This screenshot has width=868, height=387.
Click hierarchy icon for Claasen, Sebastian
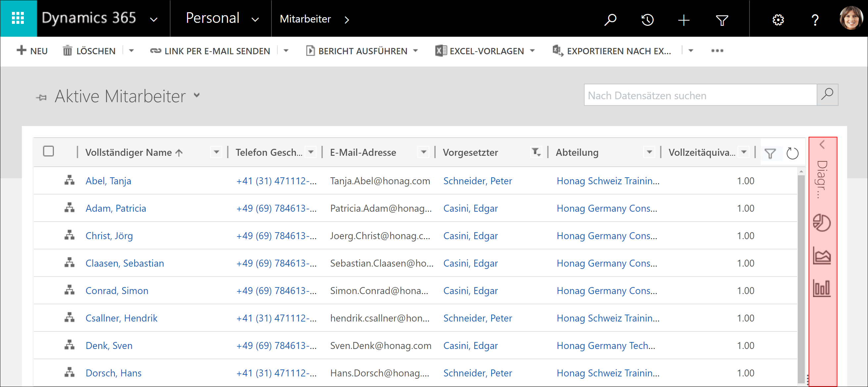[x=70, y=262]
